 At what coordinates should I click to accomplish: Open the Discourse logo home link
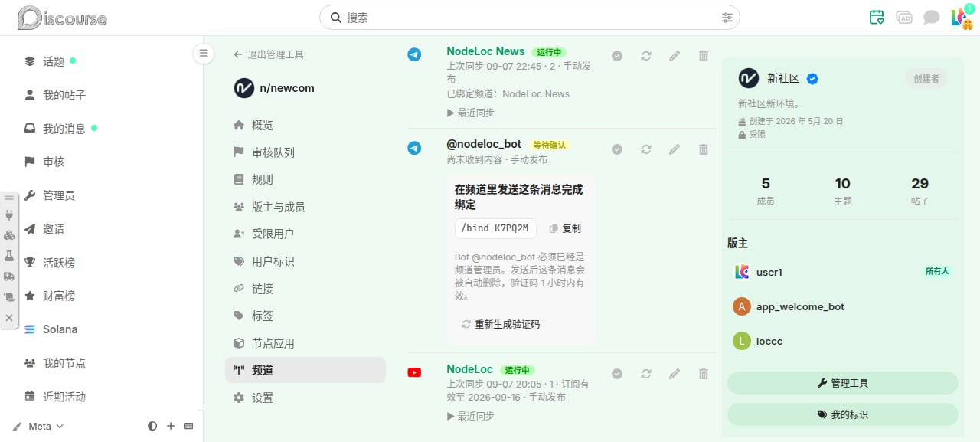click(63, 18)
